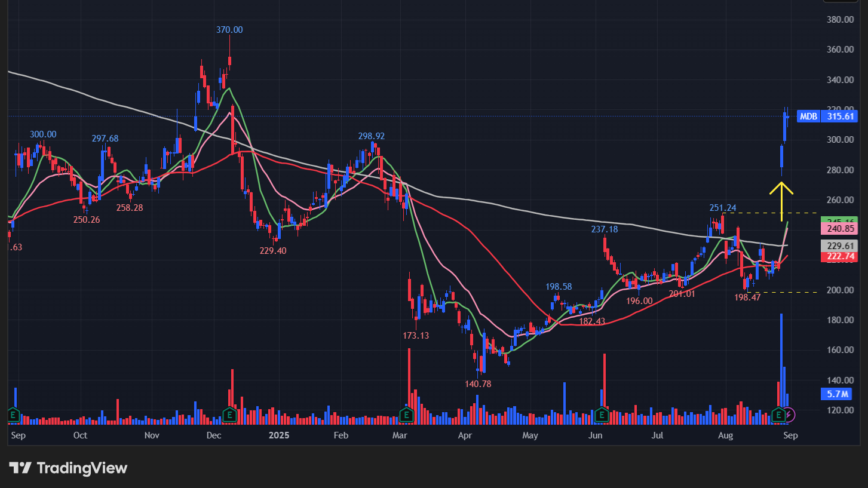Screen dimensions: 868x488
Task: Click the Dec time axis label
Action: [213, 435]
